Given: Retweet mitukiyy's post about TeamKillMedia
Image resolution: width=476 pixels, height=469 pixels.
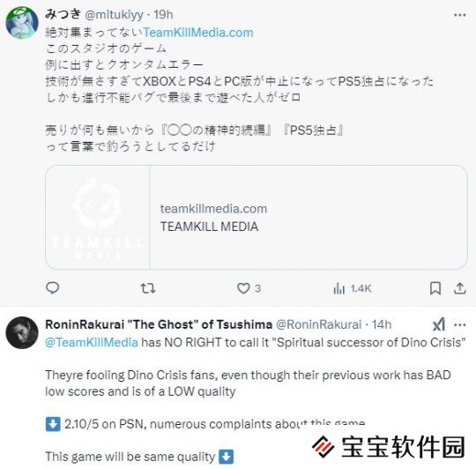Looking at the screenshot, I should 148,288.
